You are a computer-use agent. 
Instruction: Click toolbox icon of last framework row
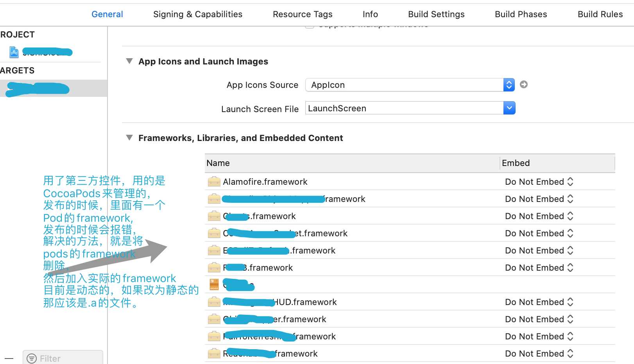(214, 353)
